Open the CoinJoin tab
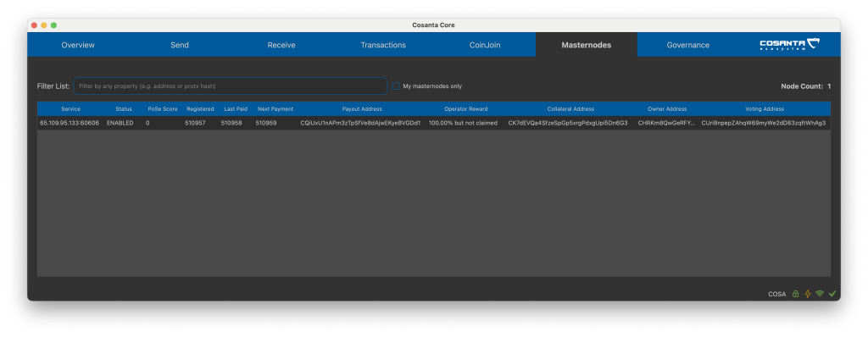This screenshot has height=337, width=868. (x=485, y=45)
